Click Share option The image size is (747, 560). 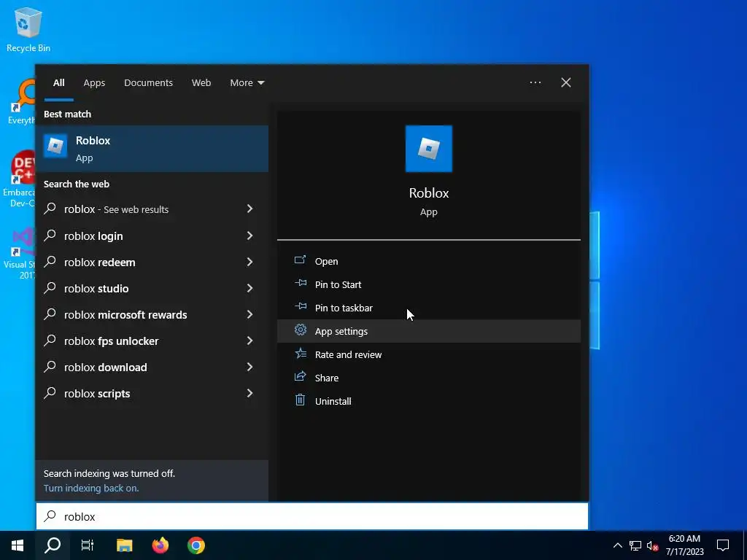[x=428, y=378]
